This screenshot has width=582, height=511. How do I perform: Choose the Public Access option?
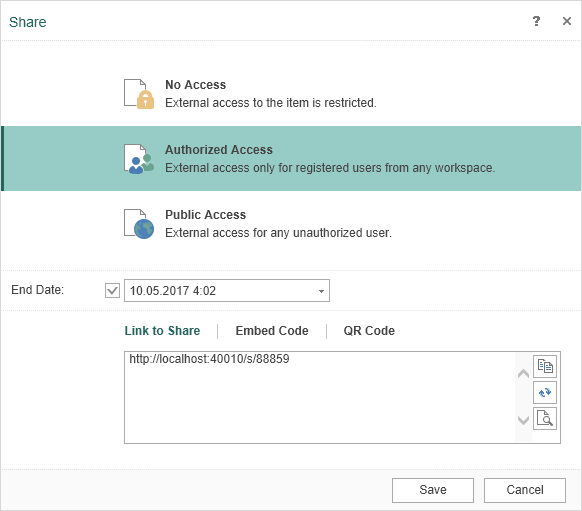pos(291,224)
